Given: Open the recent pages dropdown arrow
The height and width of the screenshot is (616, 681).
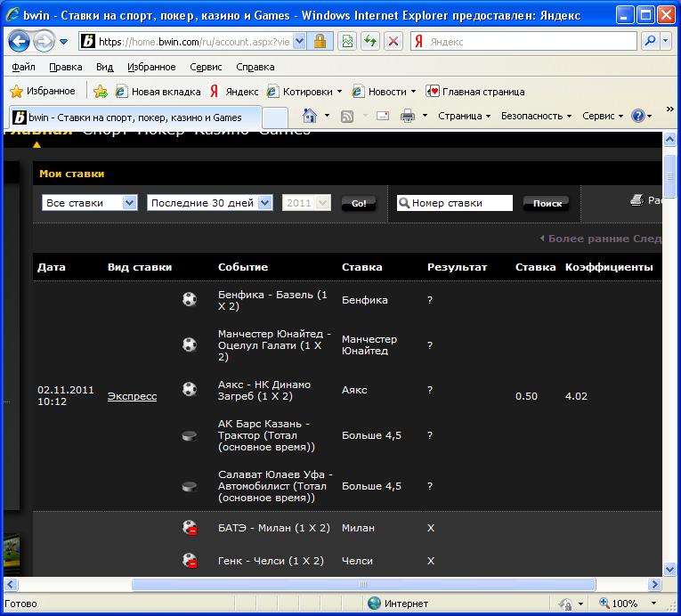Looking at the screenshot, I should click(x=64, y=42).
